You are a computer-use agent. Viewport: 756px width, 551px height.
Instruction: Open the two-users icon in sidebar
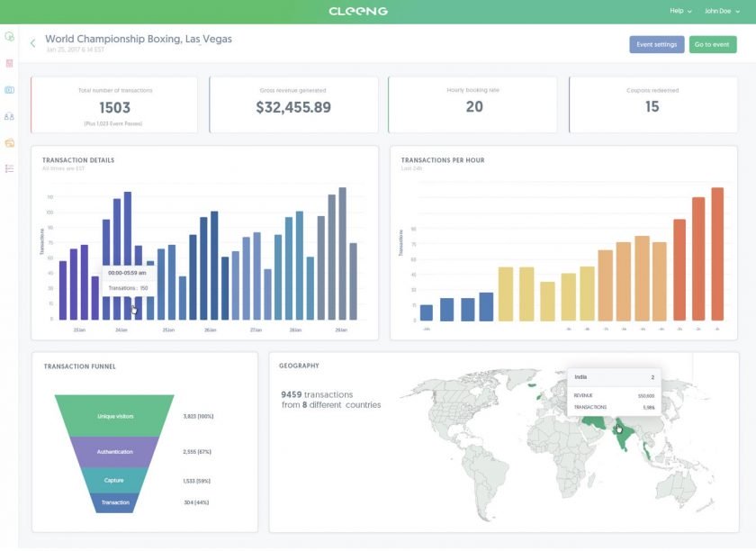click(x=9, y=116)
